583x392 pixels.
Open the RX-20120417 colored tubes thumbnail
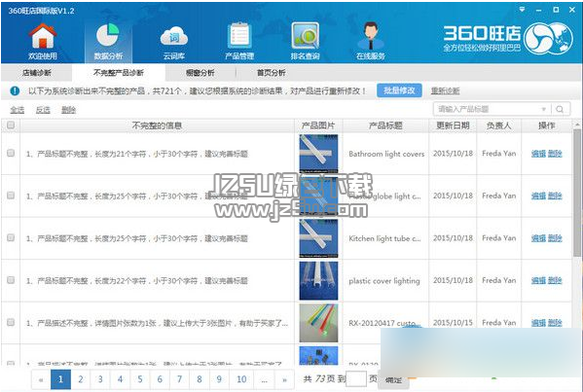(x=318, y=323)
